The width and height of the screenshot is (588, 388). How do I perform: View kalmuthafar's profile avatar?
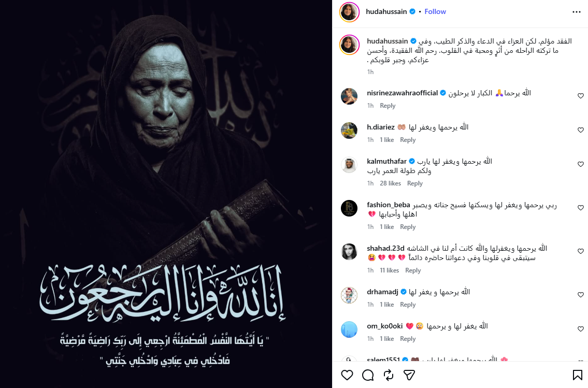(x=349, y=165)
